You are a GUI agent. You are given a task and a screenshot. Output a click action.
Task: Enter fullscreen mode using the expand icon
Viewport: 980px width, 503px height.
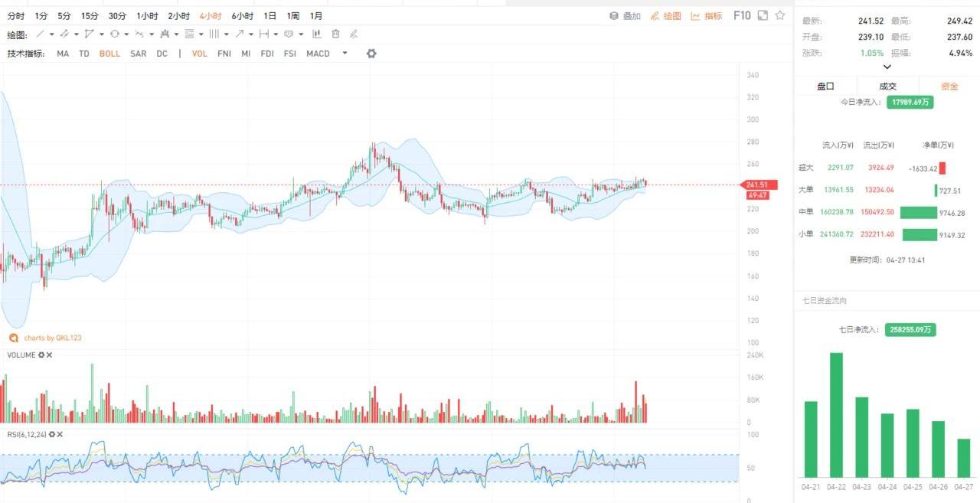(763, 15)
